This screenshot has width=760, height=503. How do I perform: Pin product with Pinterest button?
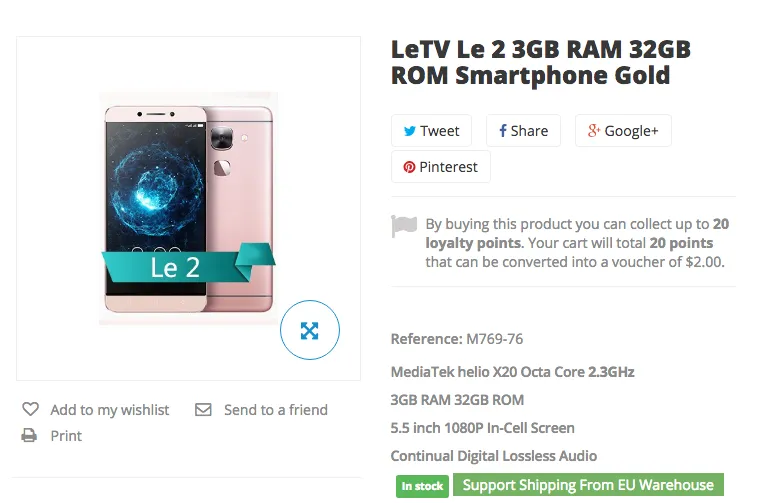point(440,167)
